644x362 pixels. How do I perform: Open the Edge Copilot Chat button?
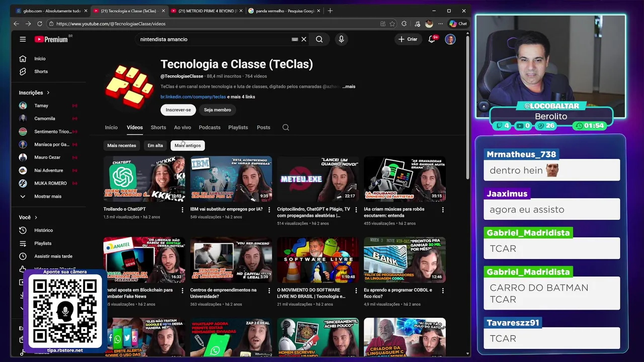pos(458,24)
